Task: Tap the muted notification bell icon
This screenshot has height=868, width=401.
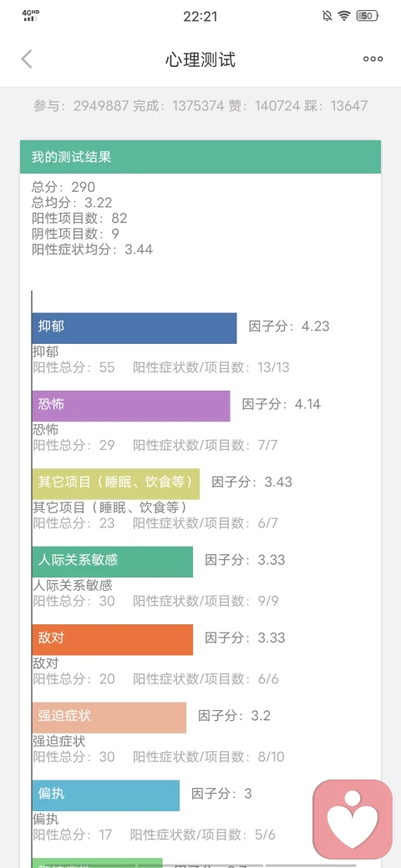Action: [327, 16]
